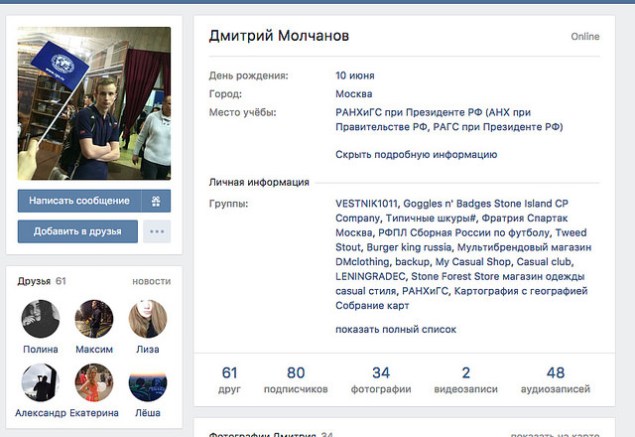Open the profile photo of Дмитрий

pos(94,103)
